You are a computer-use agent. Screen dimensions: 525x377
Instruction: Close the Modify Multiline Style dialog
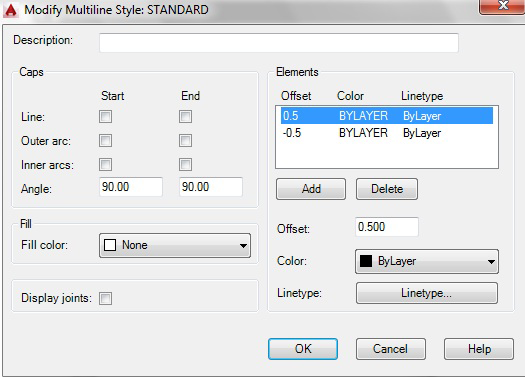point(502,7)
